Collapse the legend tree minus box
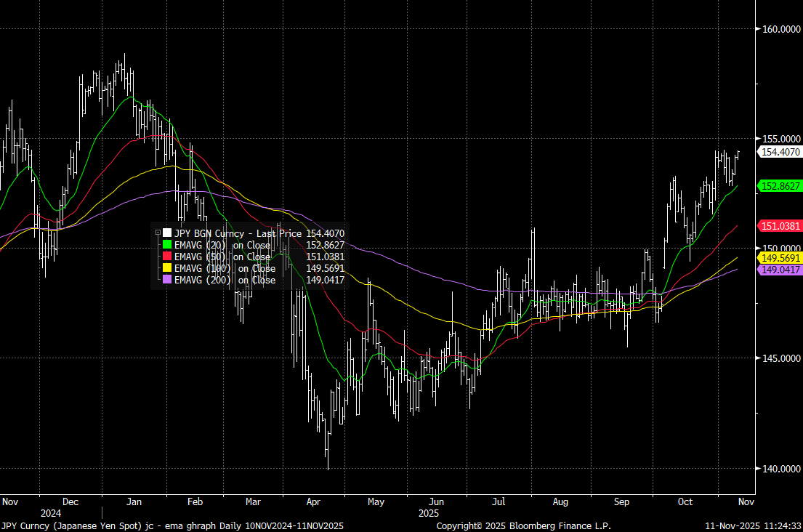The image size is (803, 532). point(158,233)
